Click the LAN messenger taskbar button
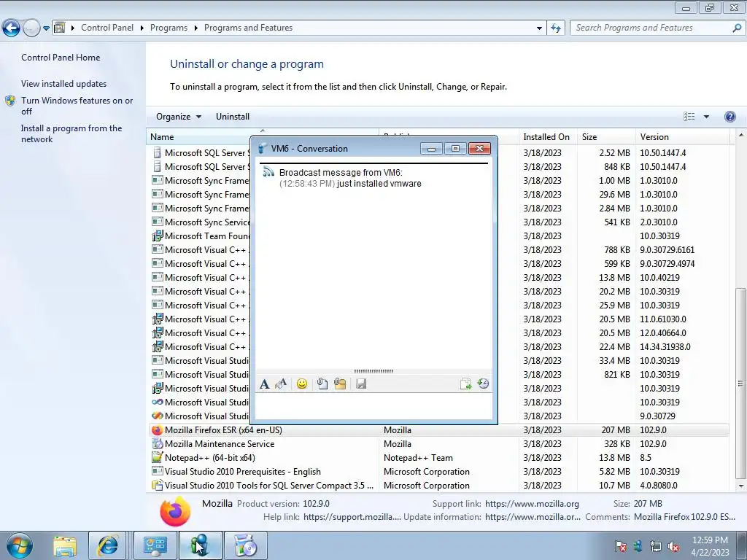Image resolution: width=747 pixels, height=560 pixels. 200,545
